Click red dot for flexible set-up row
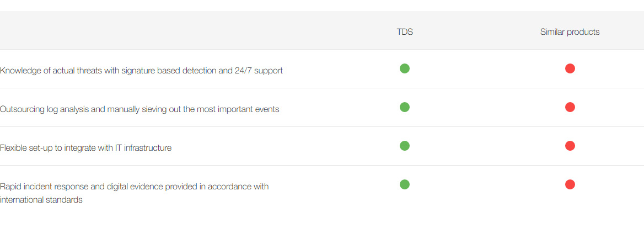The image size is (644, 233). (570, 146)
